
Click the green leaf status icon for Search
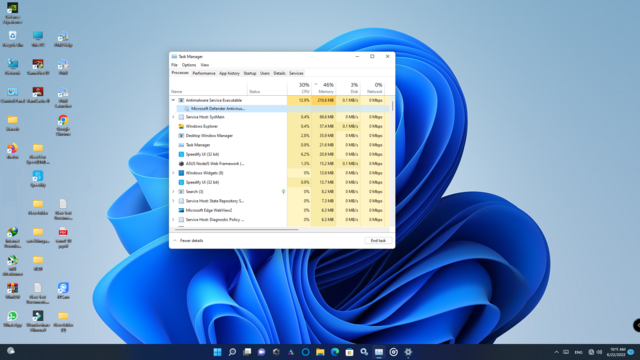[283, 191]
